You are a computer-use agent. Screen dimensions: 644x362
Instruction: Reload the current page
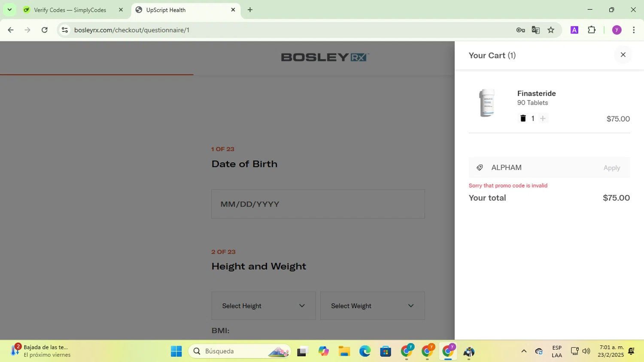[x=45, y=30]
